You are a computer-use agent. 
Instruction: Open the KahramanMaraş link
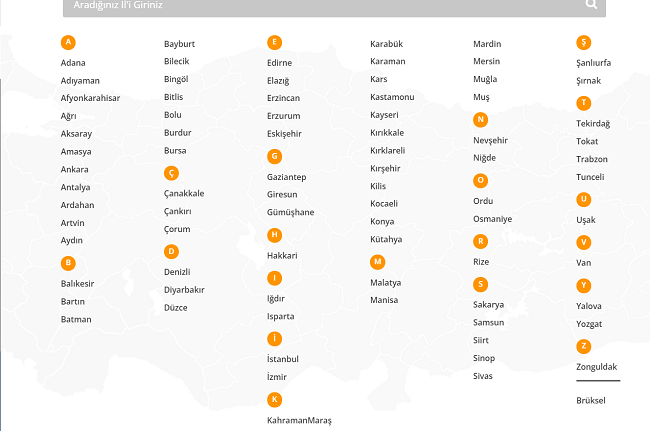click(299, 420)
